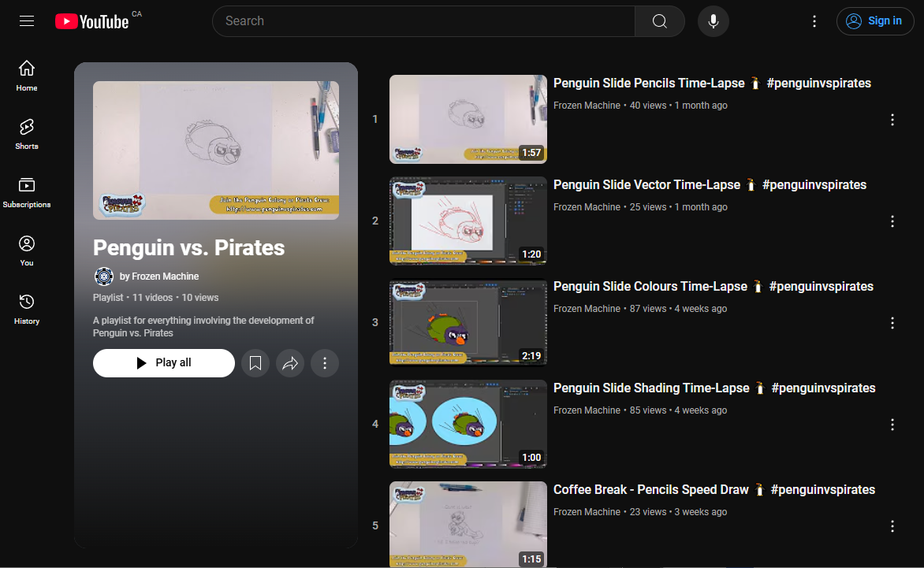Type in the Search input field
The width and height of the screenshot is (924, 568).
(423, 21)
